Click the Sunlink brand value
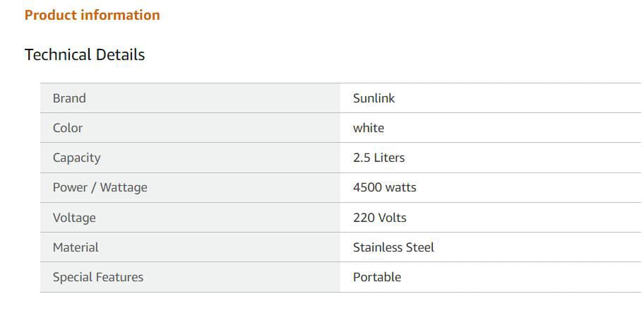 pos(374,98)
